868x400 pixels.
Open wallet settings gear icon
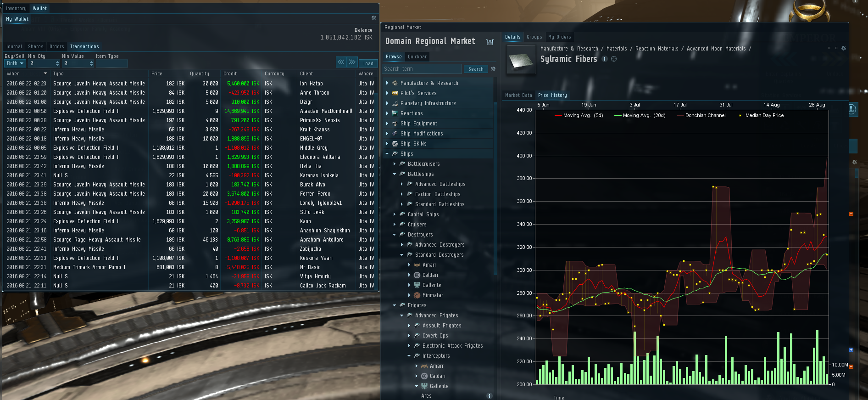(x=373, y=18)
